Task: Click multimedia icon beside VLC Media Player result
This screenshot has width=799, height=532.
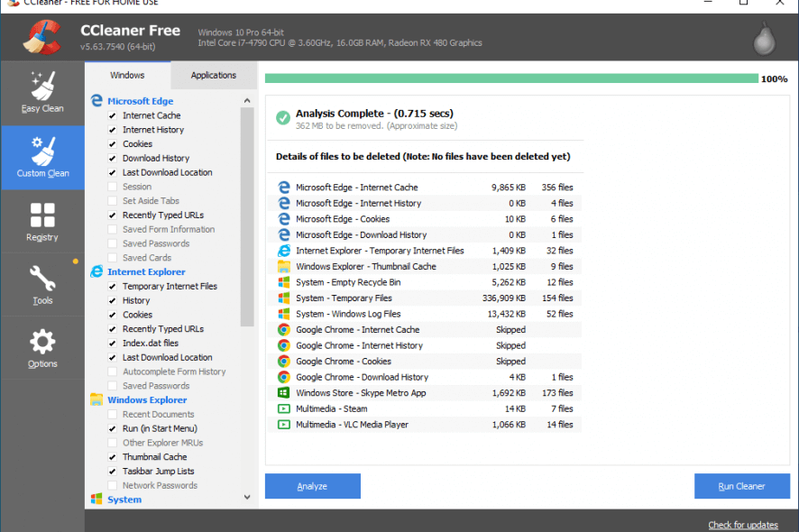Action: (284, 424)
